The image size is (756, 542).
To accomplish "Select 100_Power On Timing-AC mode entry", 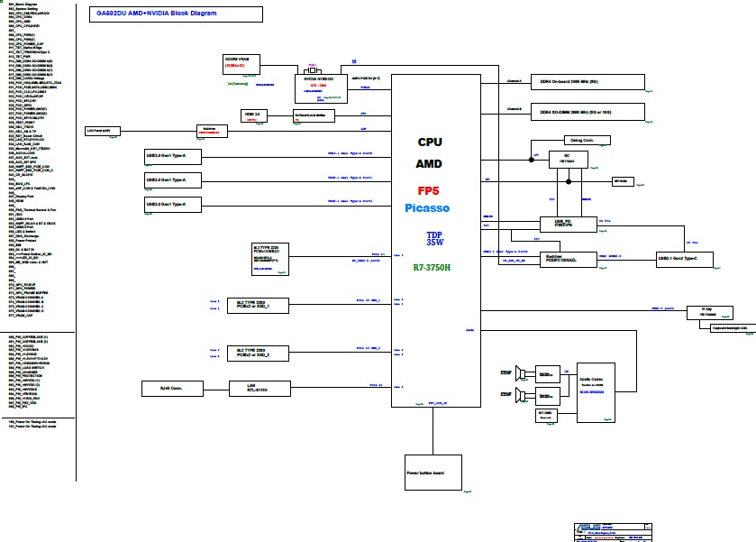I will pos(32,422).
